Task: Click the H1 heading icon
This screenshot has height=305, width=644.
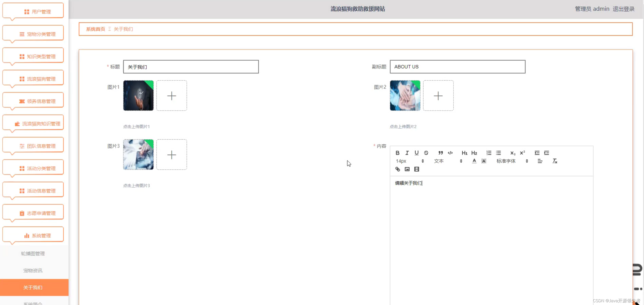Action: (465, 153)
